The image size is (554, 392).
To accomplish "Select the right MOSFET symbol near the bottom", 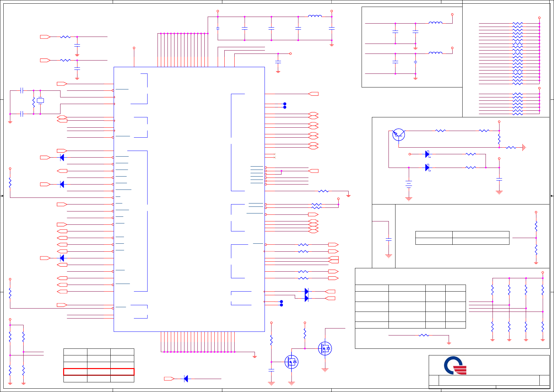I will point(325,348).
